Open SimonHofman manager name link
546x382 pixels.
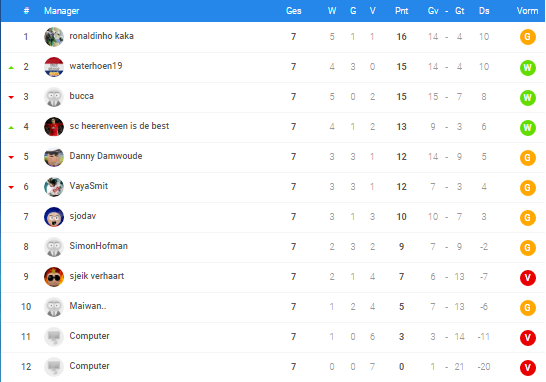pos(99,246)
